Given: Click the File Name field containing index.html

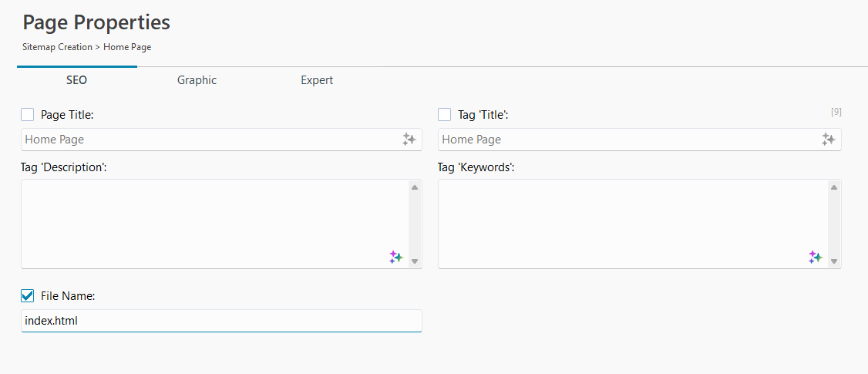Looking at the screenshot, I should click(220, 321).
